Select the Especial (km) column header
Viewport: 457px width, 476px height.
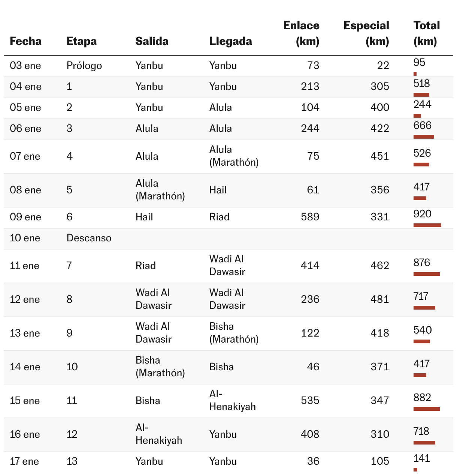tap(366, 33)
